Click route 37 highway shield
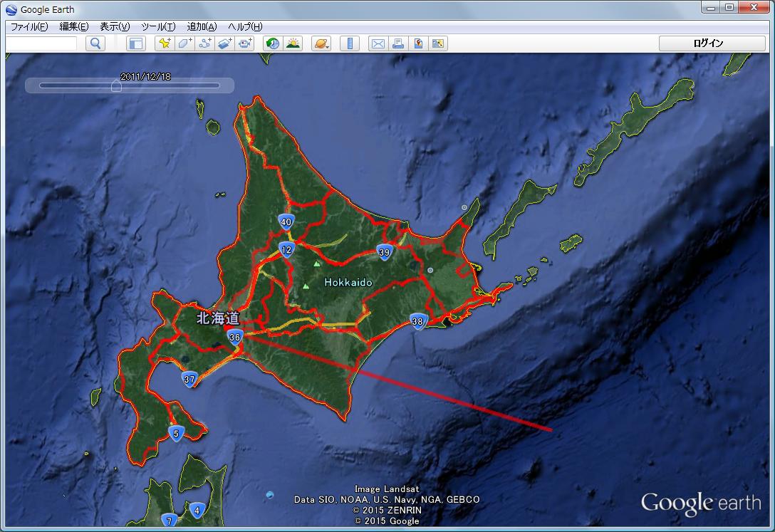The width and height of the screenshot is (775, 532). point(189,380)
